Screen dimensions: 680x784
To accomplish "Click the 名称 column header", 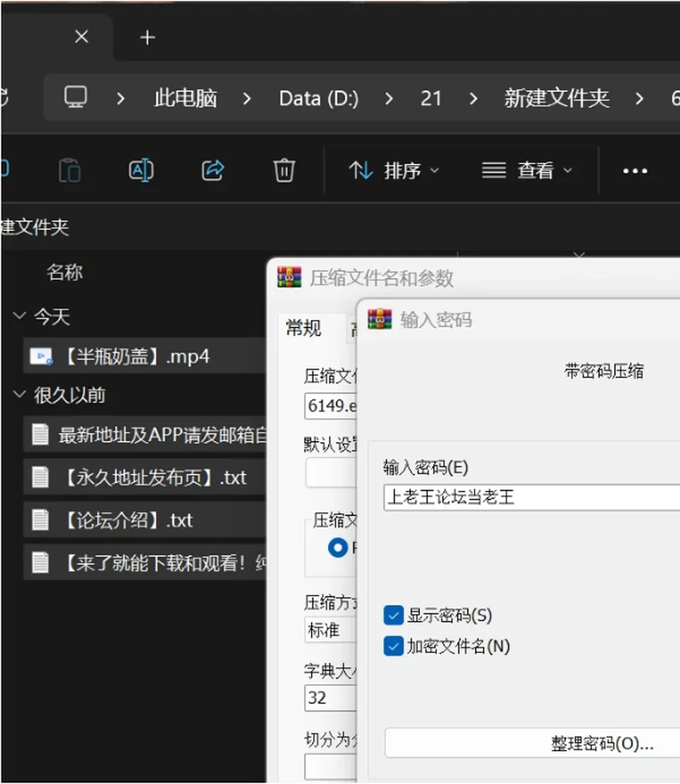I will point(64,273).
